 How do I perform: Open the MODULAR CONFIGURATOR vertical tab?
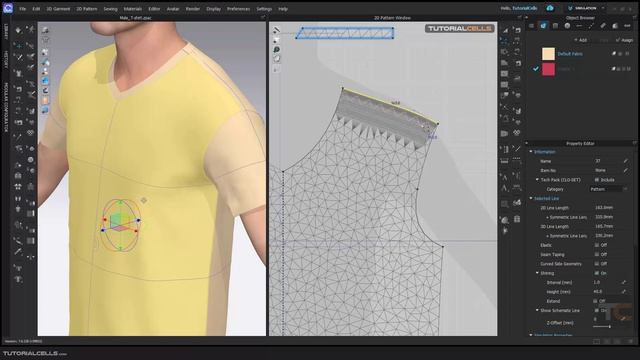6,107
